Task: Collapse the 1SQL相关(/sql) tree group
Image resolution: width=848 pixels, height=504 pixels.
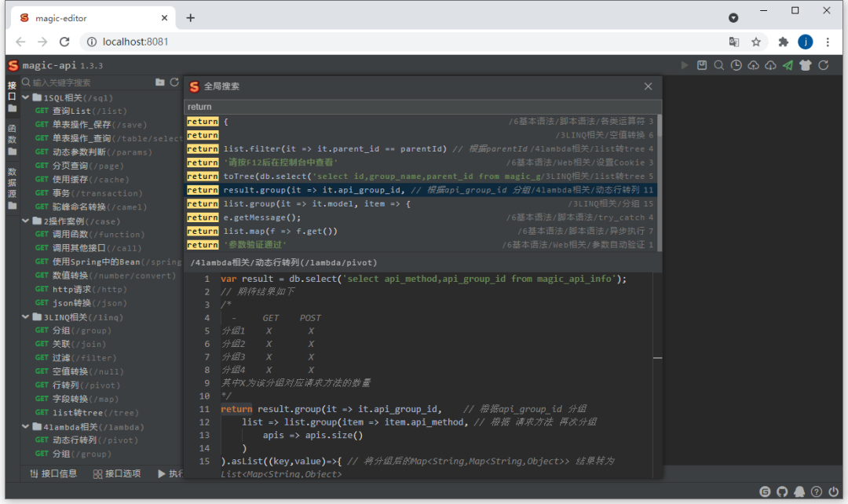Action: pyautogui.click(x=24, y=97)
